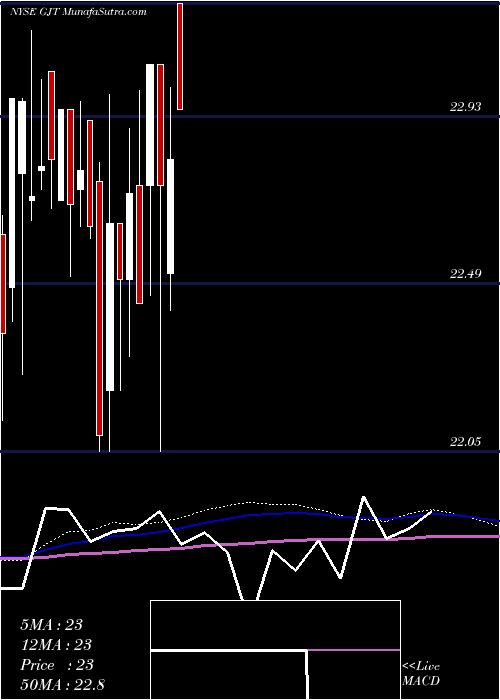Click the 50MA : 22.8 reading
This screenshot has width=500, height=700.
point(62,685)
